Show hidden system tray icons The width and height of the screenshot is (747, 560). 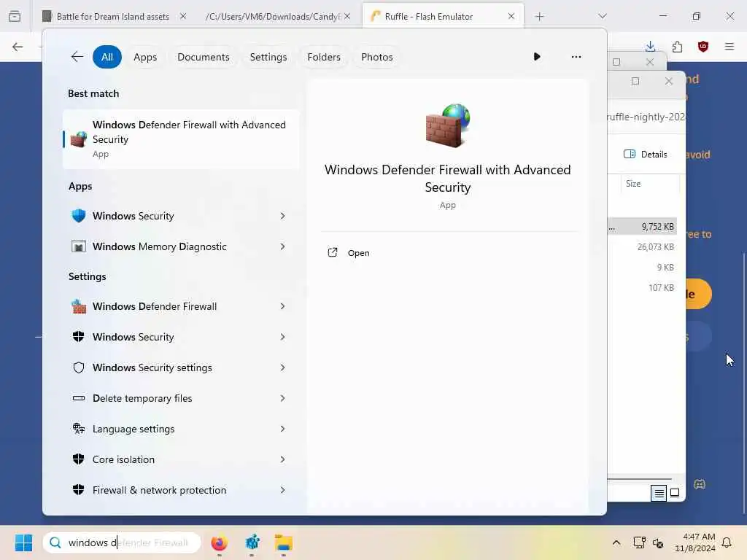[x=616, y=542]
